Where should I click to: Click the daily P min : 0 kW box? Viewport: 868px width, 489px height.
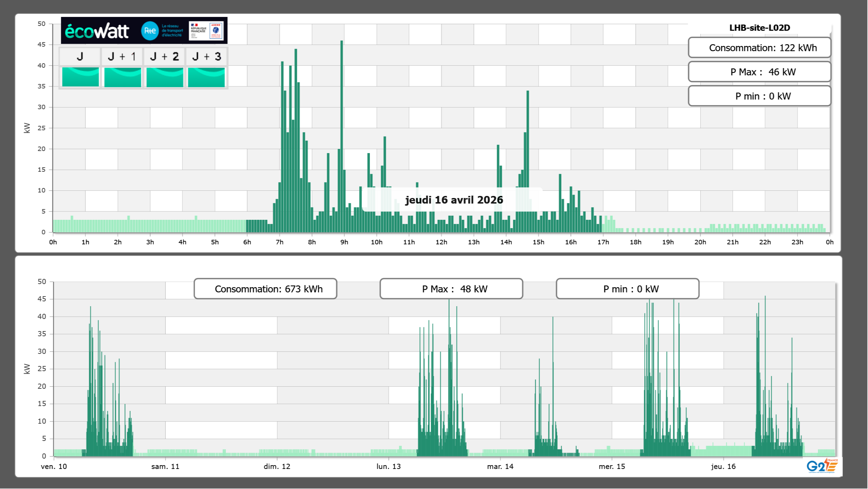[759, 96]
